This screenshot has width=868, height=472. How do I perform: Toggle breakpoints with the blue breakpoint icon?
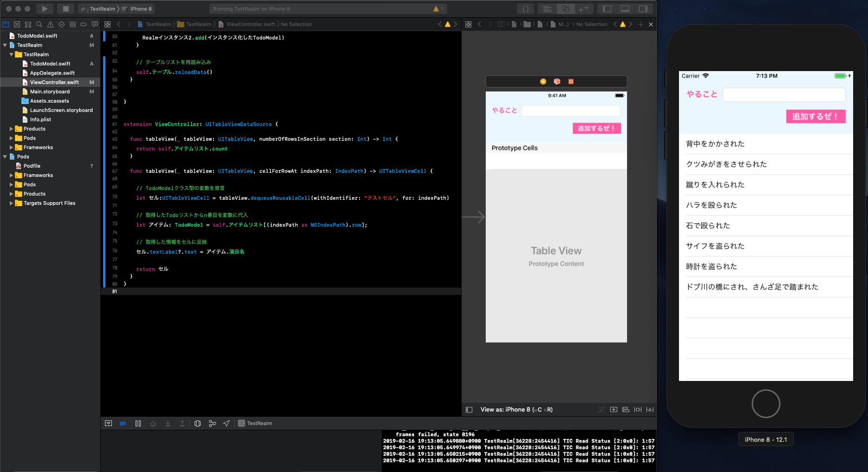coord(123,423)
